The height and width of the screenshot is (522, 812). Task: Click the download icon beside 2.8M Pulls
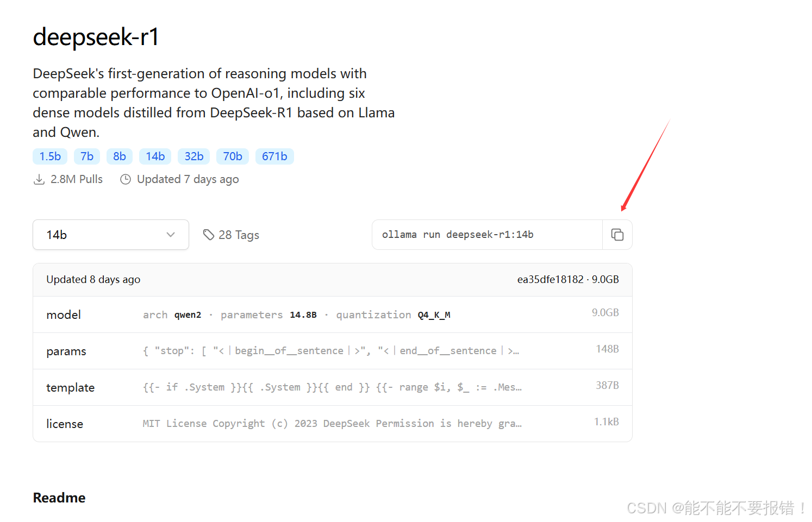coord(39,179)
